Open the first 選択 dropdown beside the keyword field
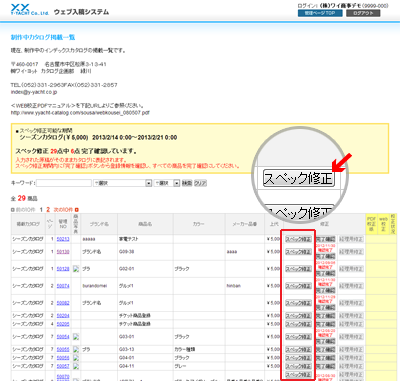This screenshot has height=381, width=400. click(x=123, y=183)
